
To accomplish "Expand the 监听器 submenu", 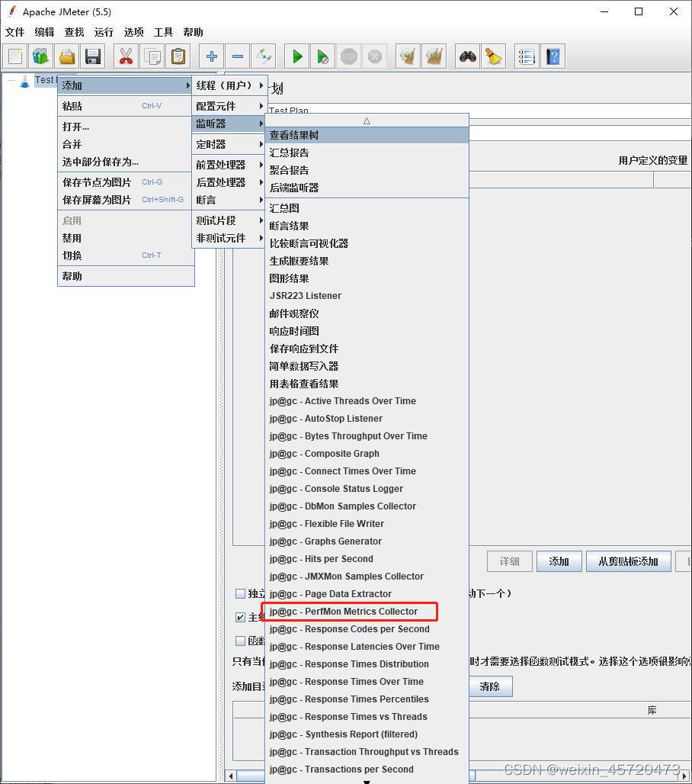I will (x=229, y=124).
